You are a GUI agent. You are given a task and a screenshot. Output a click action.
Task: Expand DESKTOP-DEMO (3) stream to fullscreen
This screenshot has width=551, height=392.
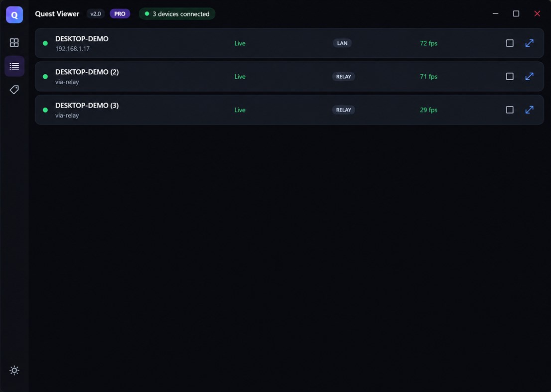(x=529, y=110)
